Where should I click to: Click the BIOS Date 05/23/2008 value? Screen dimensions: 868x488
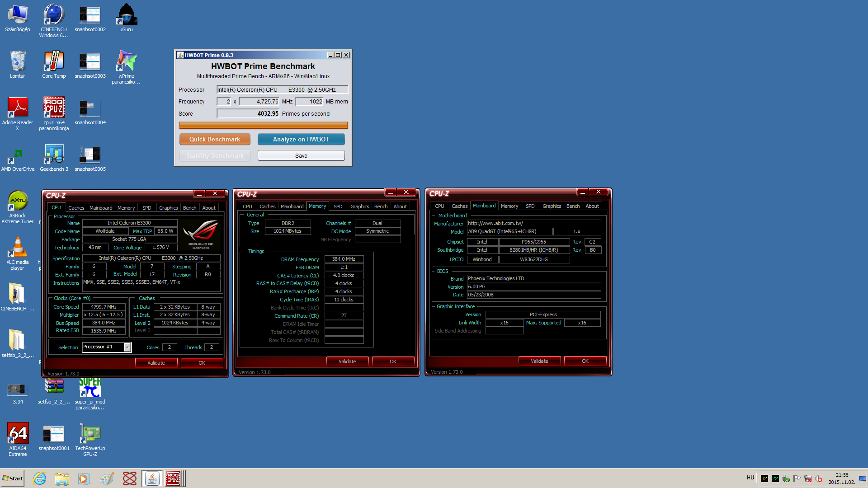pyautogui.click(x=534, y=295)
